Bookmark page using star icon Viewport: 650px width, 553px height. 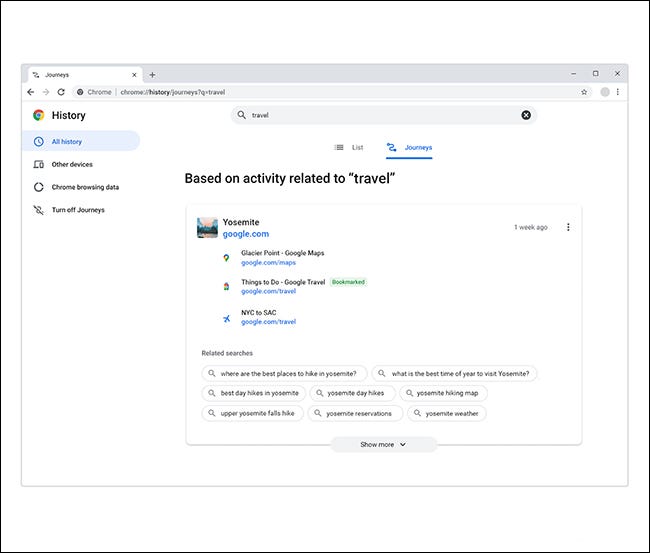[x=584, y=92]
